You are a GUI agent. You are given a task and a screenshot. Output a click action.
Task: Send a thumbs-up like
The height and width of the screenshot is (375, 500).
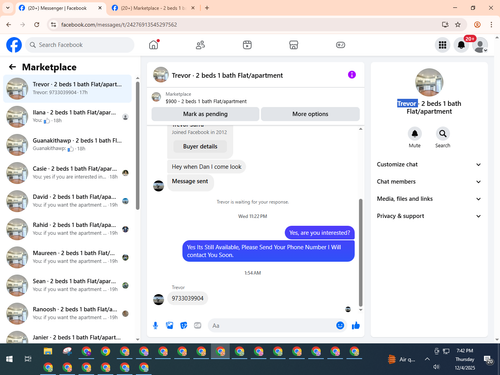pos(356,325)
